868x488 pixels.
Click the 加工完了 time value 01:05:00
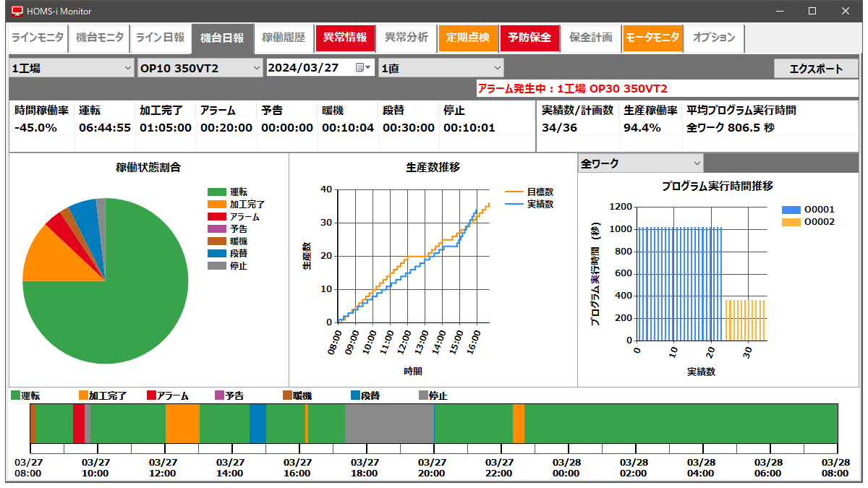coord(166,128)
